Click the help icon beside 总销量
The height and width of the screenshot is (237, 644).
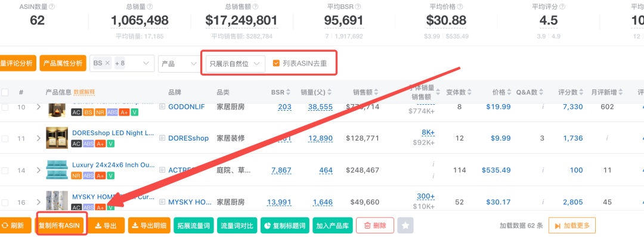(x=150, y=7)
